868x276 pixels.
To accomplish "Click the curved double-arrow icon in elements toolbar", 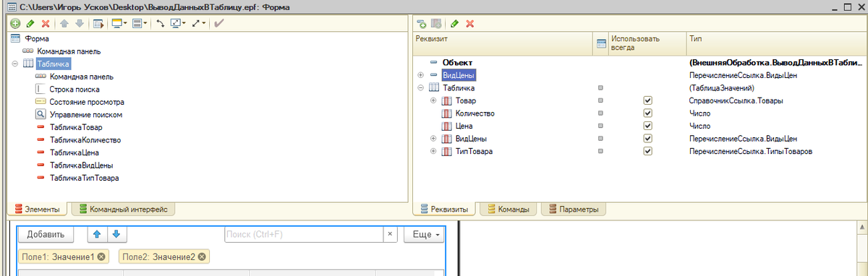I will pyautogui.click(x=161, y=24).
